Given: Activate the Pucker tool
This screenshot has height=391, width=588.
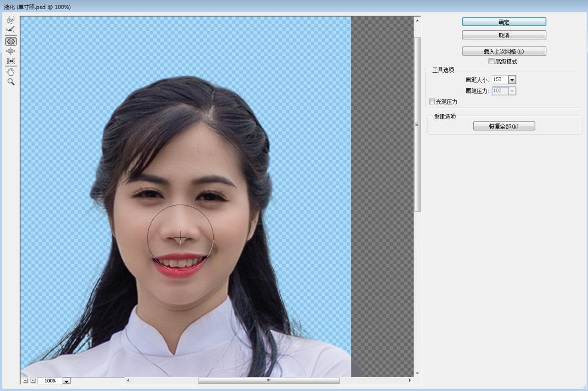Looking at the screenshot, I should click(10, 41).
